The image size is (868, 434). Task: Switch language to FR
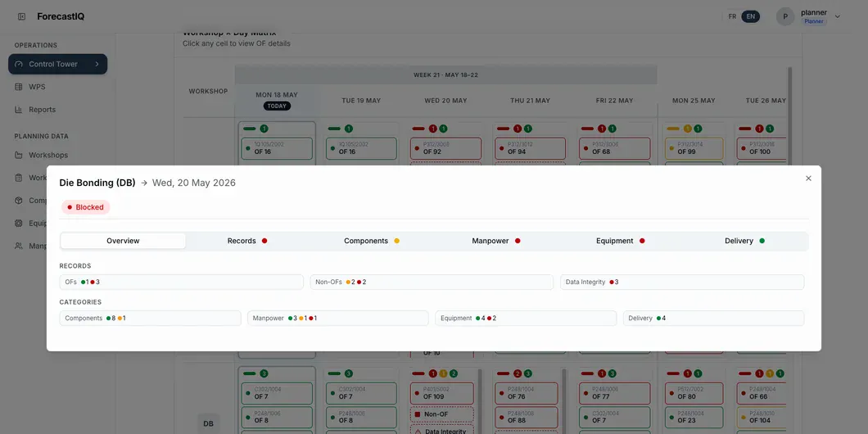click(732, 16)
